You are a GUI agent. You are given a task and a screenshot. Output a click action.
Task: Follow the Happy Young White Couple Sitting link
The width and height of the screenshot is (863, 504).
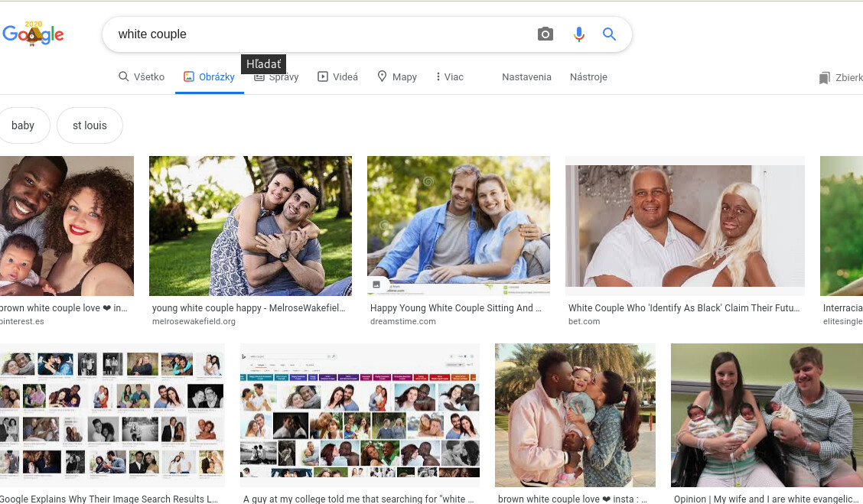tap(456, 308)
